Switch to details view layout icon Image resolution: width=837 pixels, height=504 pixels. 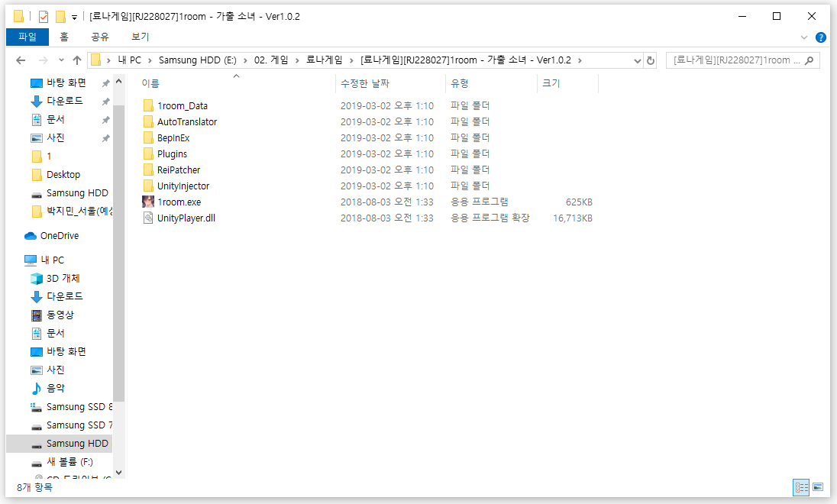(800, 487)
